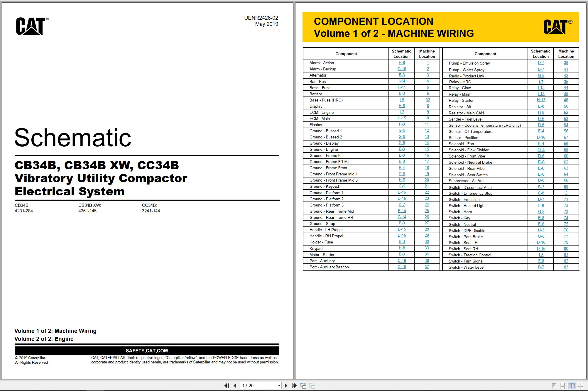
Task: Open the page number dropdown arrow
Action: (x=279, y=386)
